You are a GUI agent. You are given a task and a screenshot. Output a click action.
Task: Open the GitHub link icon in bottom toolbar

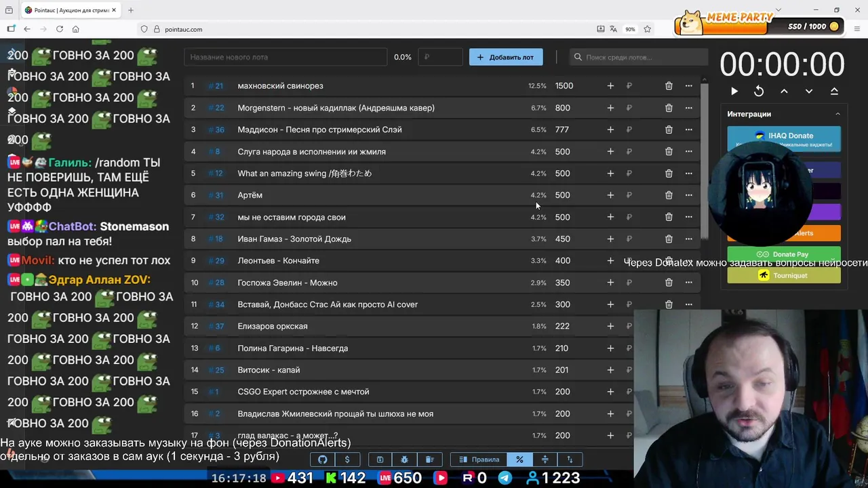click(x=323, y=460)
